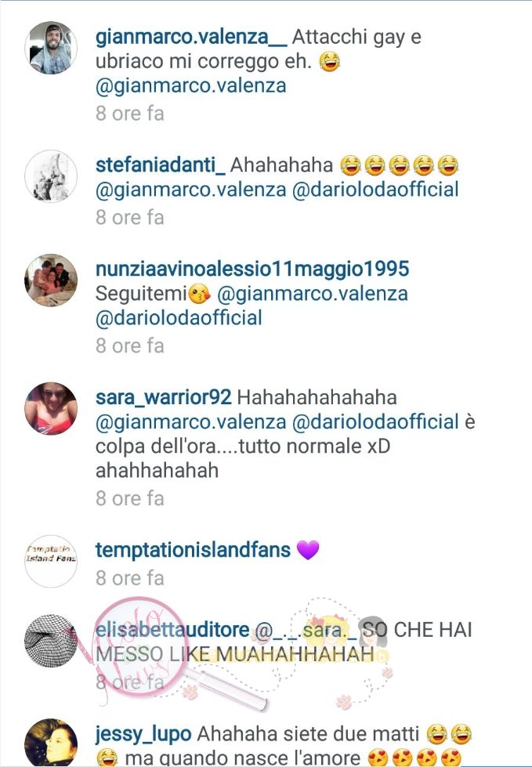Open @dariolodaofficial mention in stefaniadanti_ comment
Screen dimensions: 532x767
point(375,190)
